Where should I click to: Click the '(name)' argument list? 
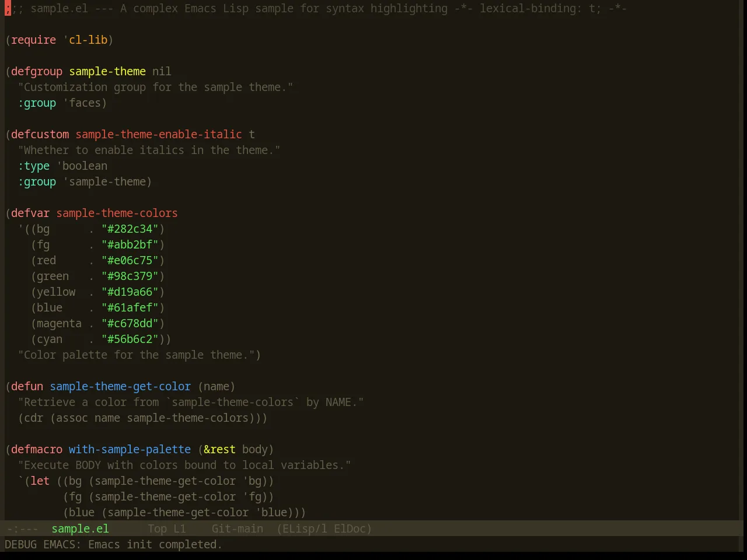click(x=217, y=386)
